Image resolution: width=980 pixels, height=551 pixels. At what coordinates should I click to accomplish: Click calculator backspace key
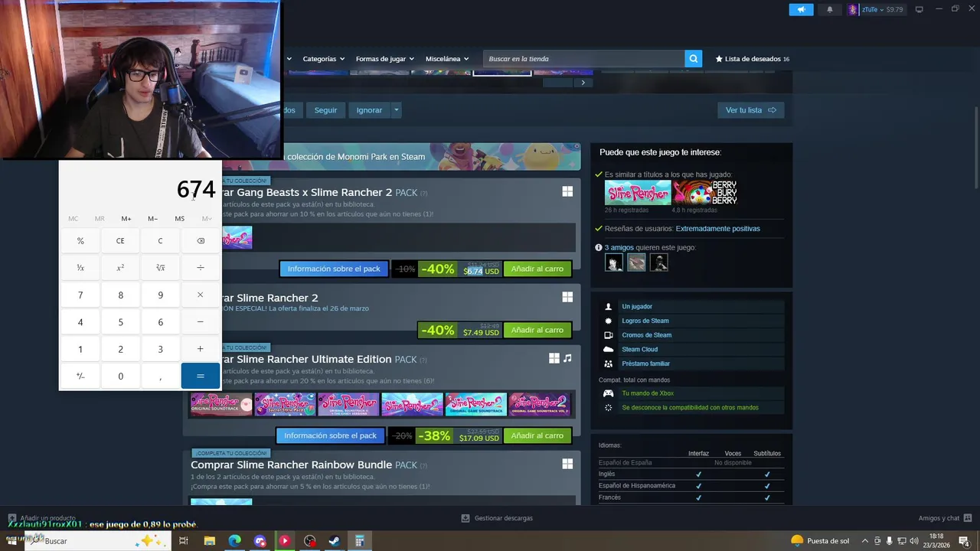(x=201, y=240)
